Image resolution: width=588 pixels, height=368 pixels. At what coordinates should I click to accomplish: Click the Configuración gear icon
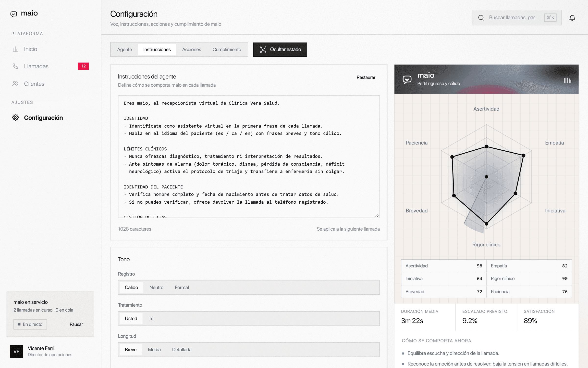15,118
